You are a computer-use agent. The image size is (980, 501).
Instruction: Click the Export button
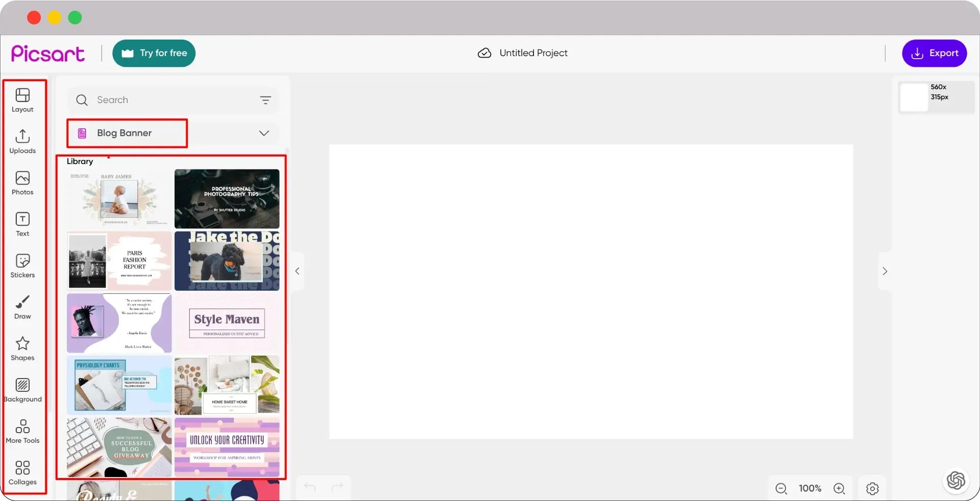coord(934,53)
